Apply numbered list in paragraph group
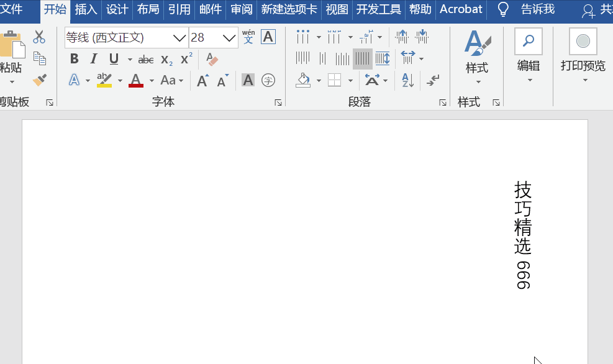The height and width of the screenshot is (364, 613). pos(334,37)
